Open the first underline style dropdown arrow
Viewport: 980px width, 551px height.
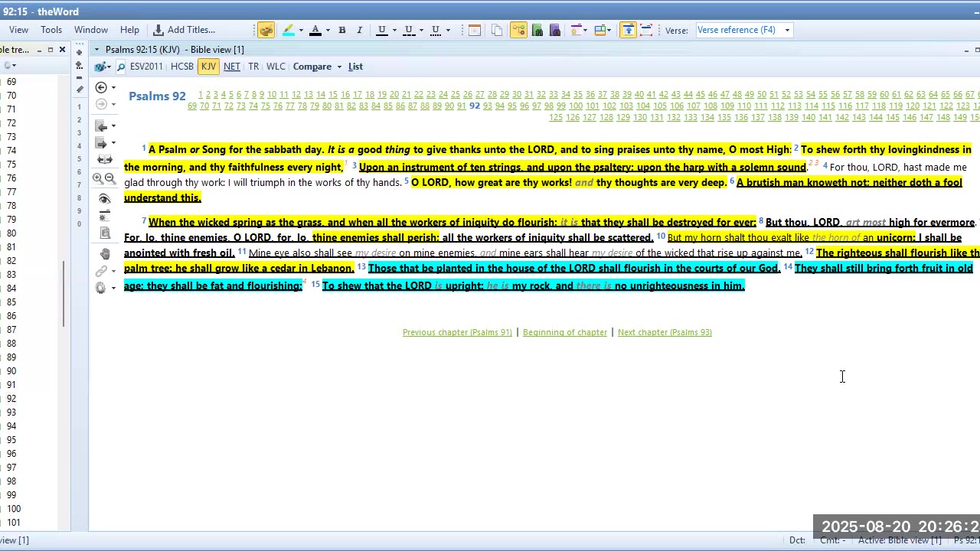394,30
